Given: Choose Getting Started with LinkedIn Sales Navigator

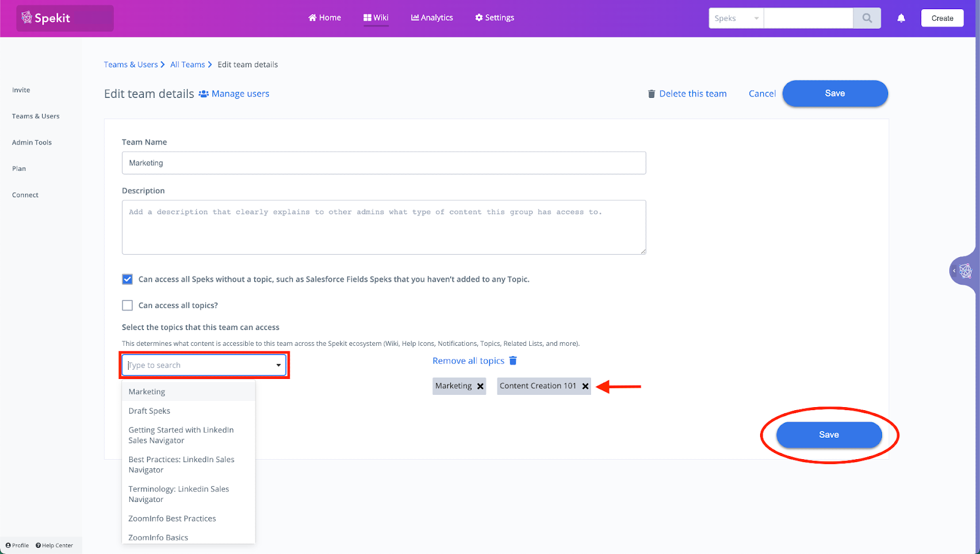Looking at the screenshot, I should pos(189,435).
